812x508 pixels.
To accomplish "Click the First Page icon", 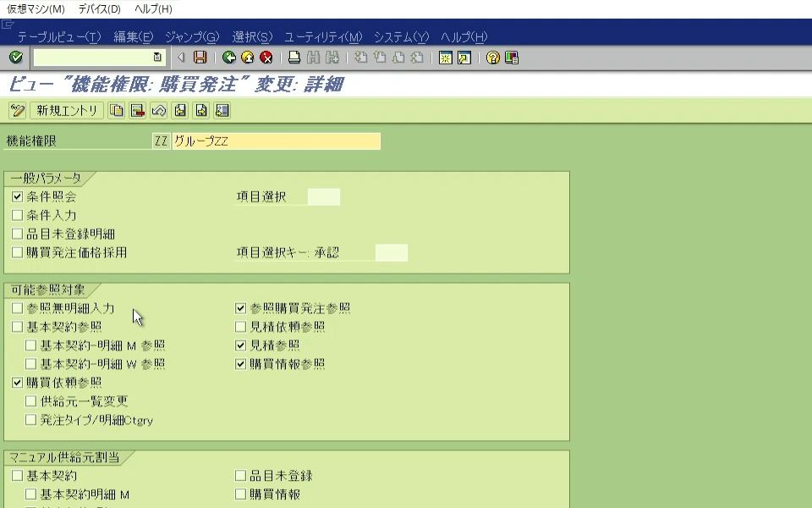I will [361, 57].
